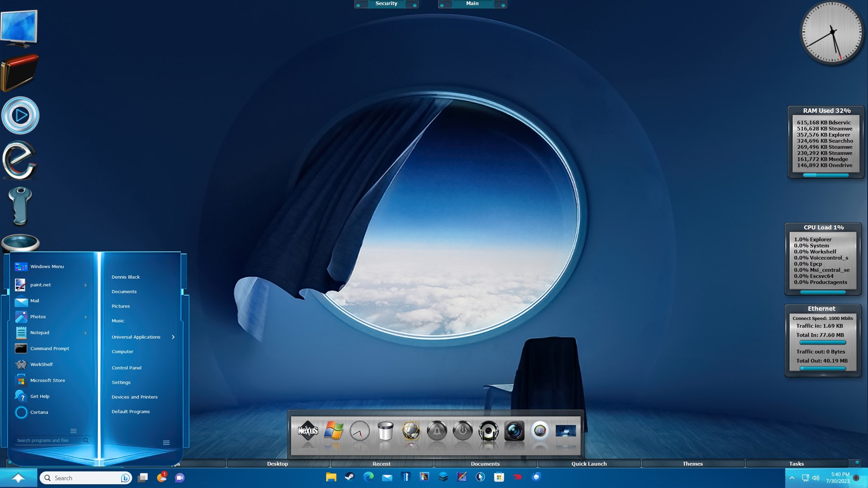Viewport: 868px width, 488px height.
Task: Open Control Panel from start menu
Action: click(127, 368)
